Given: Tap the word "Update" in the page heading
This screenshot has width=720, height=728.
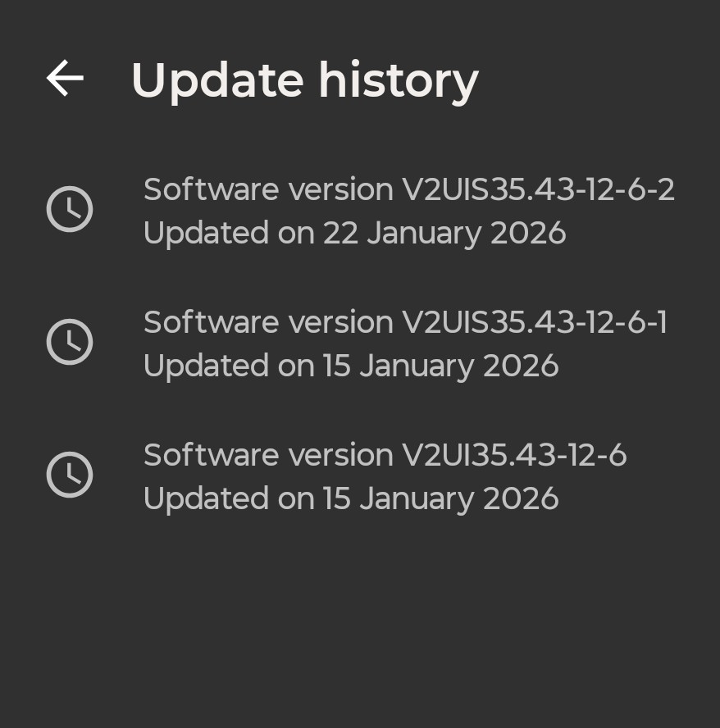Looking at the screenshot, I should tap(217, 80).
